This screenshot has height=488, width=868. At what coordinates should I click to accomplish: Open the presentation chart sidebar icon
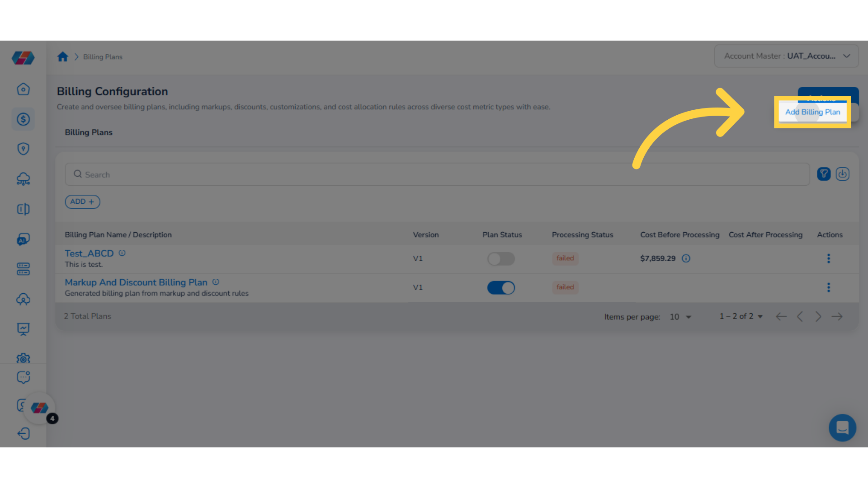pyautogui.click(x=23, y=329)
